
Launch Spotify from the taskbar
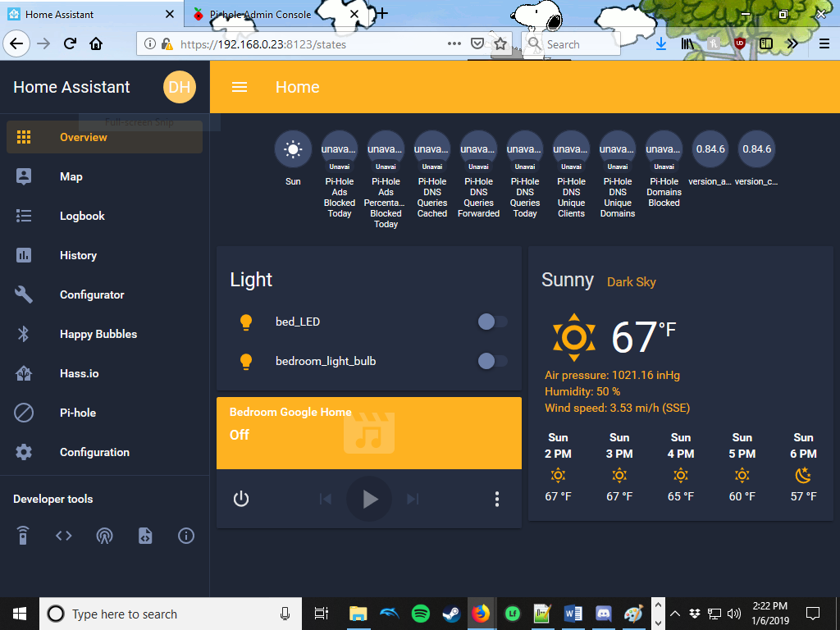420,613
